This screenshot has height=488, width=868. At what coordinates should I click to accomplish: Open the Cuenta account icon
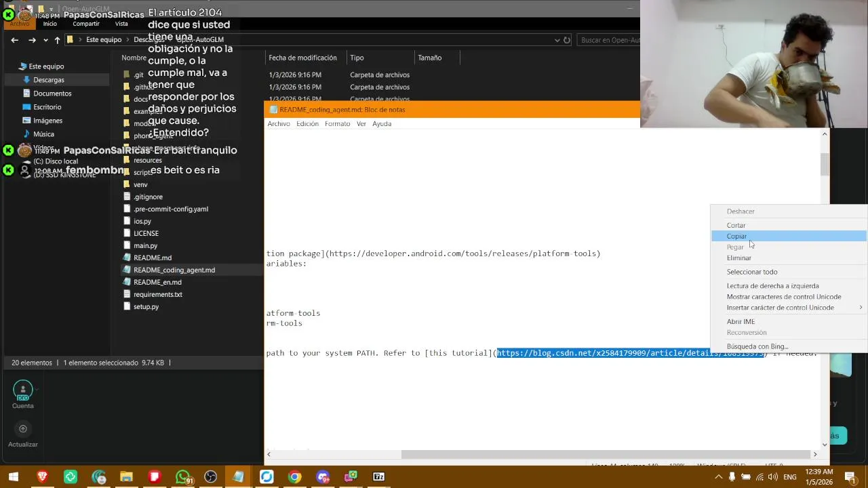(22, 390)
